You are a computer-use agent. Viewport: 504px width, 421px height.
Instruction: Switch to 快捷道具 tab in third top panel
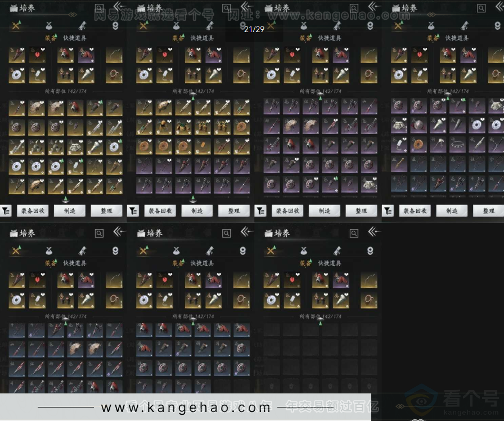tap(330, 38)
